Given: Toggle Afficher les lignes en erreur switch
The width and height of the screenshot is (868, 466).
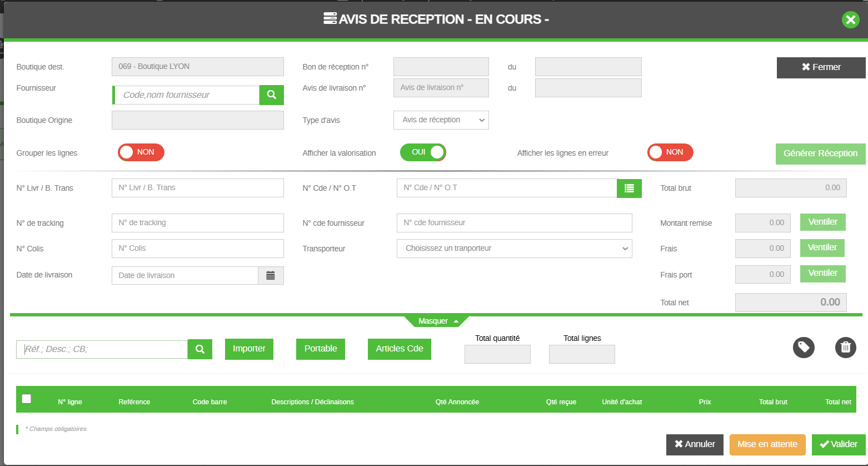Looking at the screenshot, I should point(670,152).
